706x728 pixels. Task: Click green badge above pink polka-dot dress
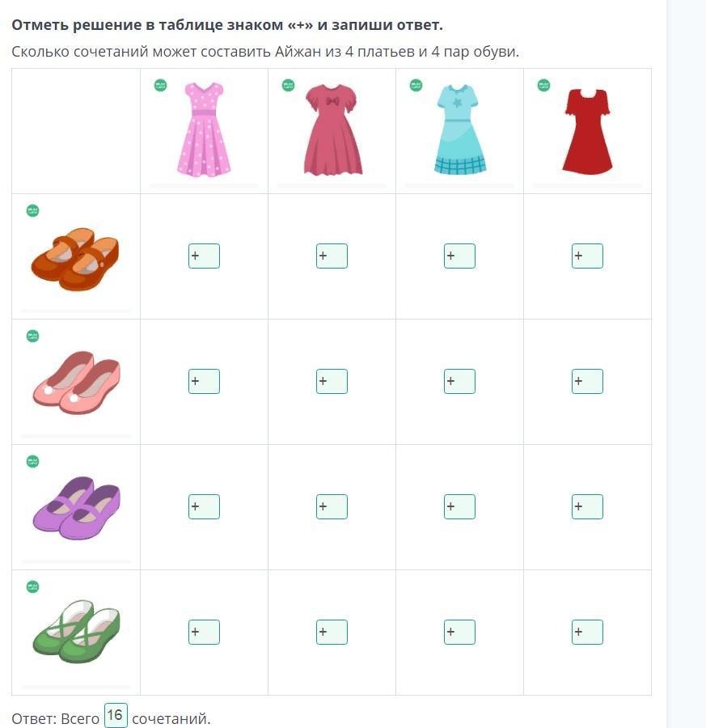[x=160, y=85]
